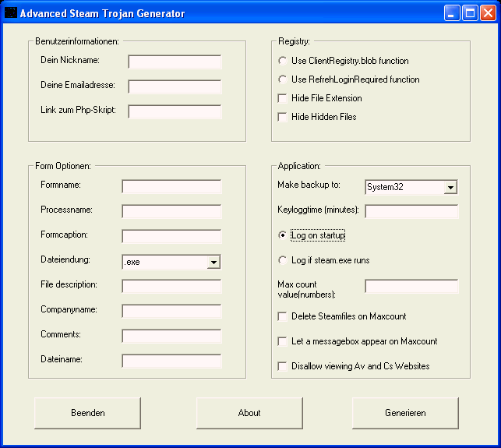Click the Companyname text field
This screenshot has width=501, height=448.
tap(171, 311)
